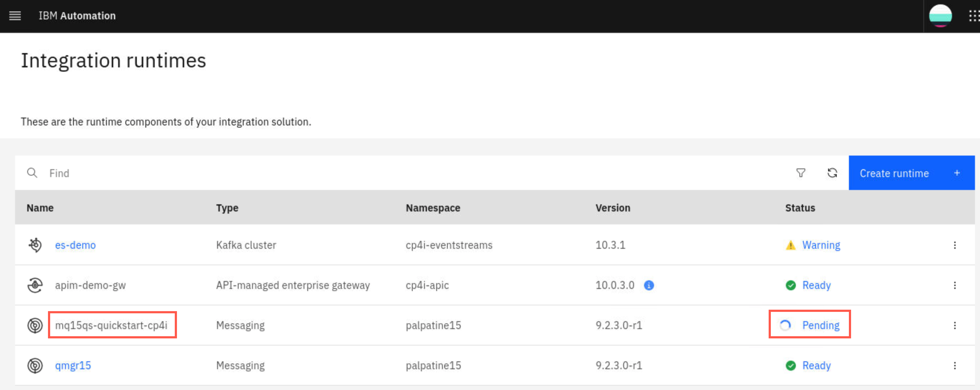
Task: Click the Ready status link for apim-demo-gw
Action: [x=816, y=285]
